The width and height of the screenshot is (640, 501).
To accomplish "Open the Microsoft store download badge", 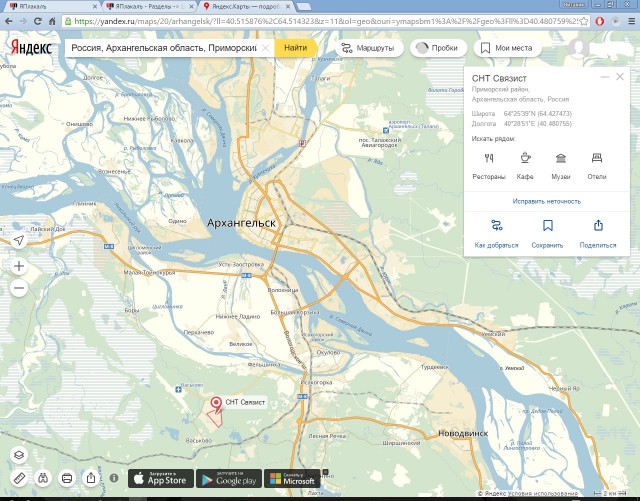I will (292, 479).
